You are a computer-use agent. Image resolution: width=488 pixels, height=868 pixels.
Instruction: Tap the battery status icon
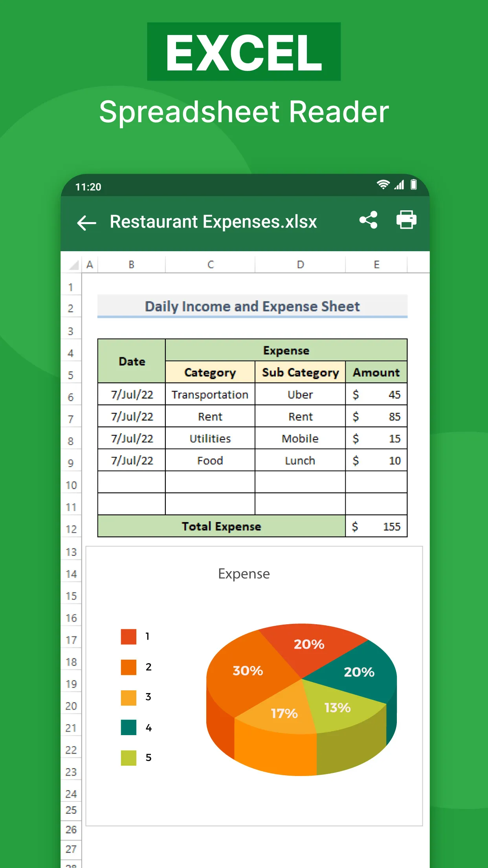pos(414,185)
